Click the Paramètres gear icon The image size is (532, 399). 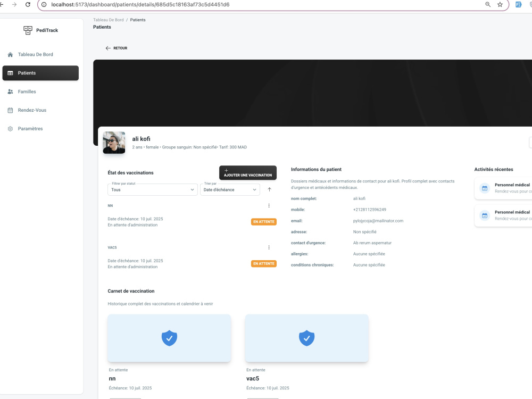[10, 129]
